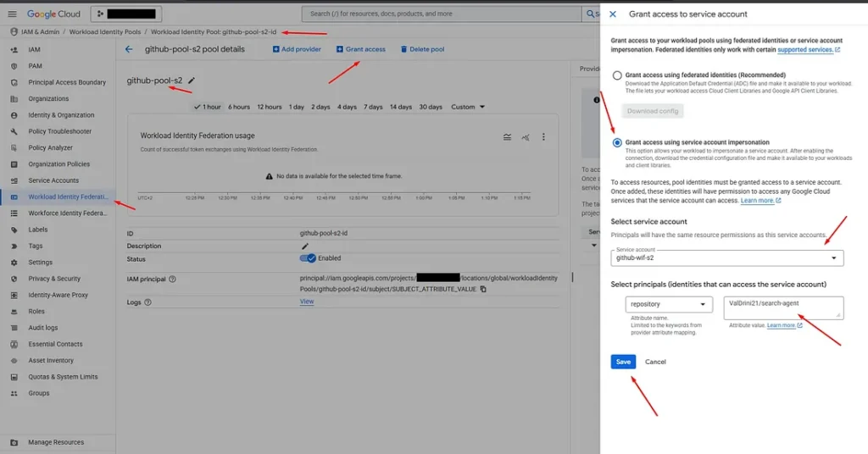Select Grant access using federated identities

[617, 75]
